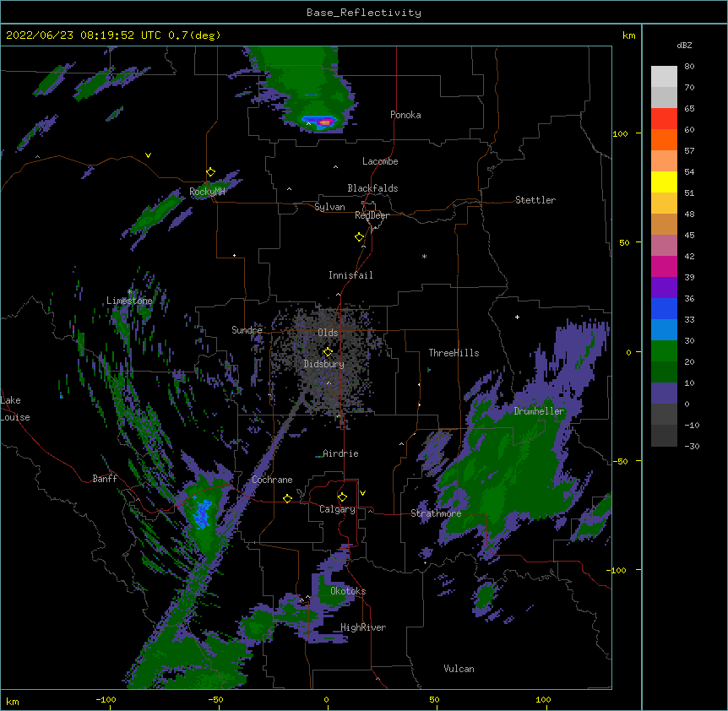
Task: Click the Strathmore label
Action: [436, 513]
